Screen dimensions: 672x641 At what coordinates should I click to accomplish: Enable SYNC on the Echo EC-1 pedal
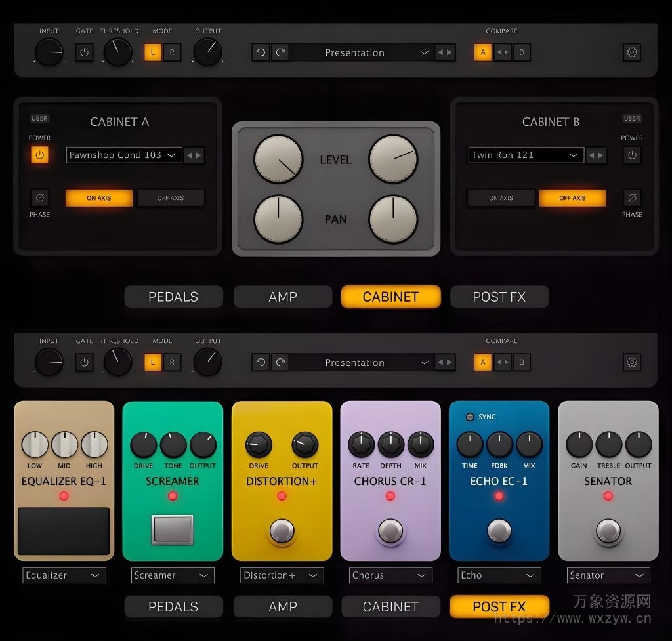point(471,416)
